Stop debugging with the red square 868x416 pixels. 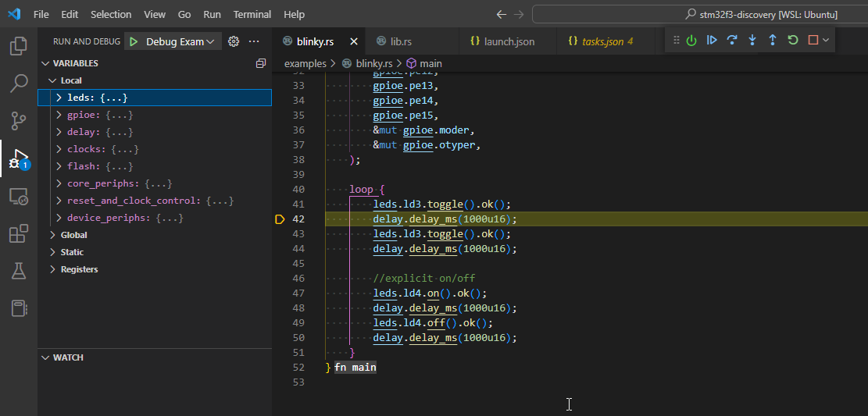(813, 40)
